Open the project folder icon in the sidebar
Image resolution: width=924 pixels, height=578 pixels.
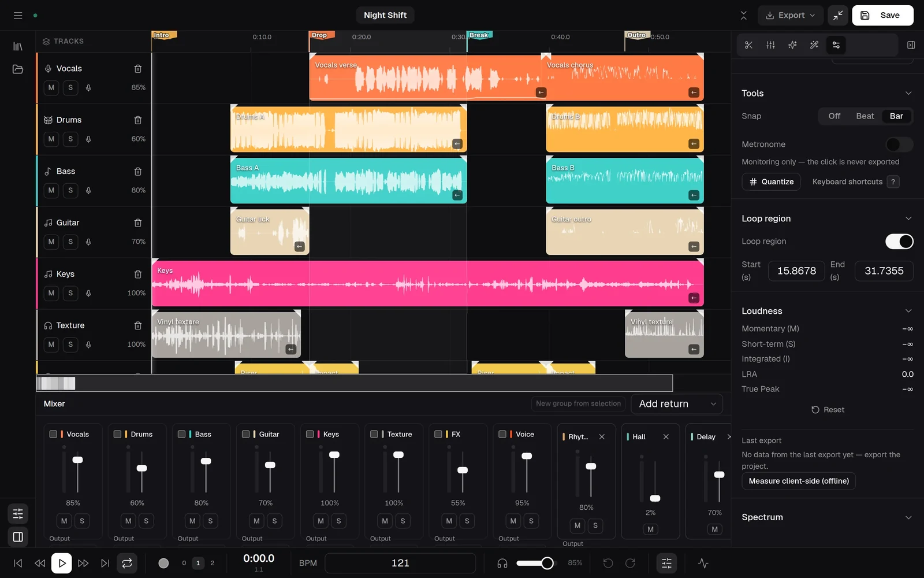(18, 69)
